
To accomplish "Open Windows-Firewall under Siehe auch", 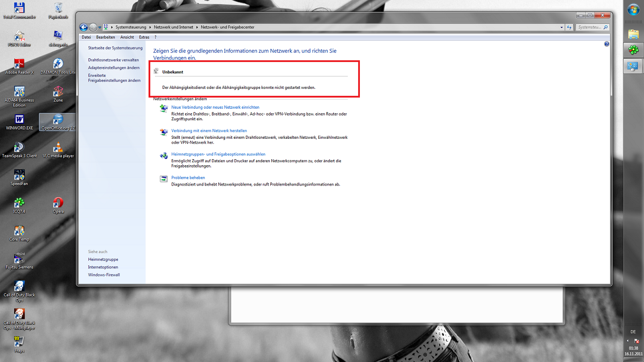I will [x=104, y=275].
